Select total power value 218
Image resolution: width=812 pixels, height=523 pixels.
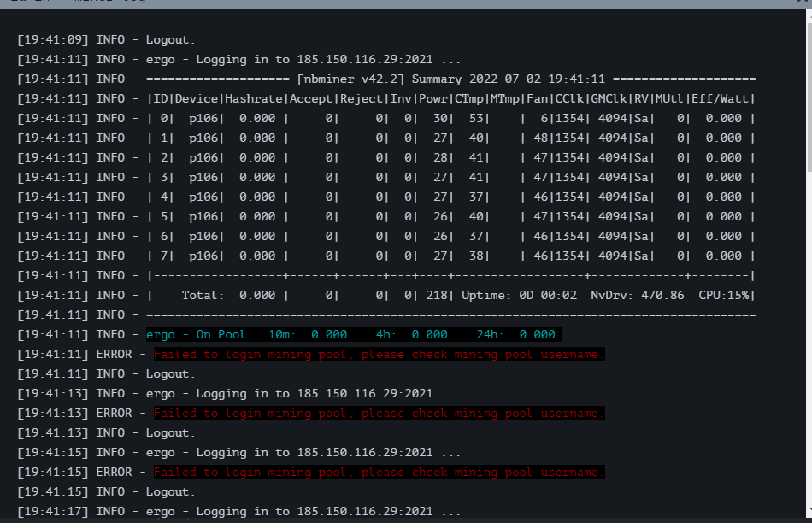tap(437, 296)
